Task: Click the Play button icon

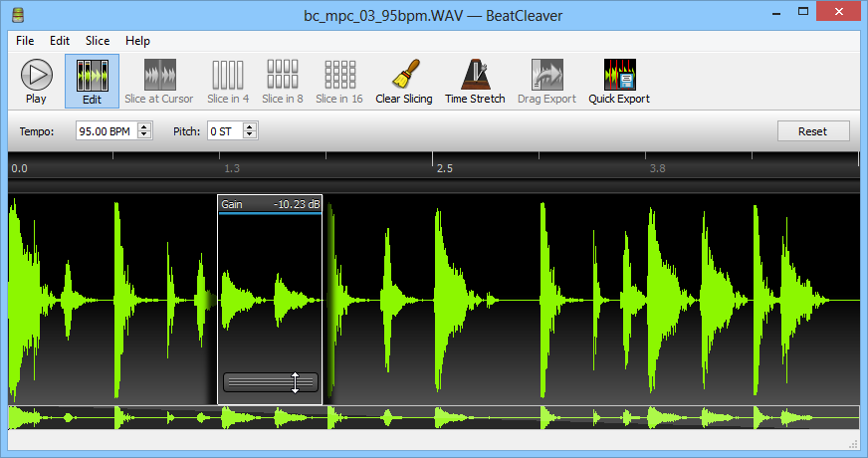Action: 37,75
